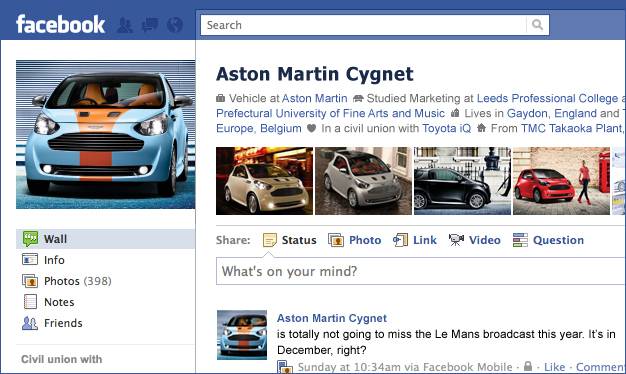This screenshot has width=626, height=374.
Task: Click the What's on your mind box
Action: (x=421, y=271)
